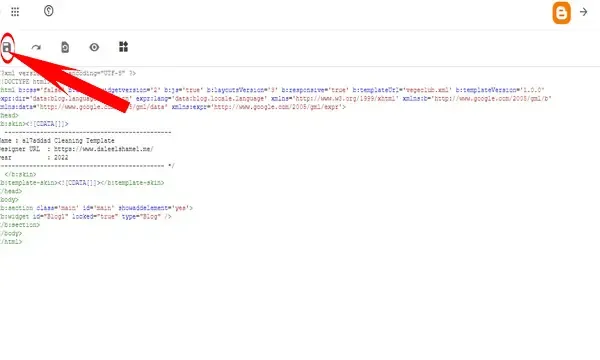Go back using the top-right arrow
Screen dimensions: 600x360
pos(584,12)
